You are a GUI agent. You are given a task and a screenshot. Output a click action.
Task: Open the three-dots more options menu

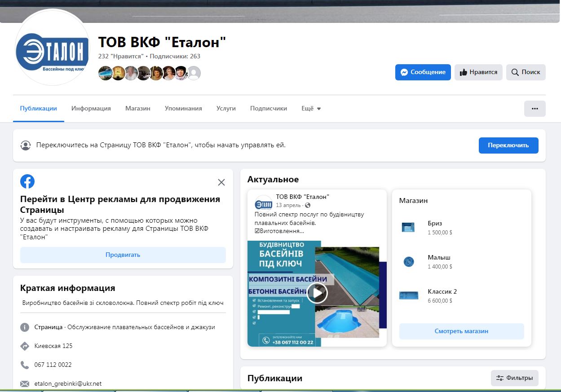(x=534, y=109)
